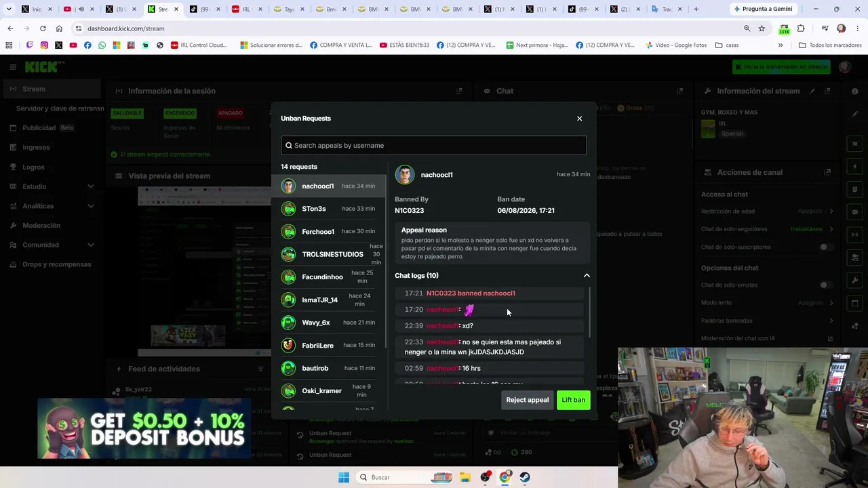Open Todos los marcadores folder
This screenshot has width=868, height=488.
click(x=830, y=45)
